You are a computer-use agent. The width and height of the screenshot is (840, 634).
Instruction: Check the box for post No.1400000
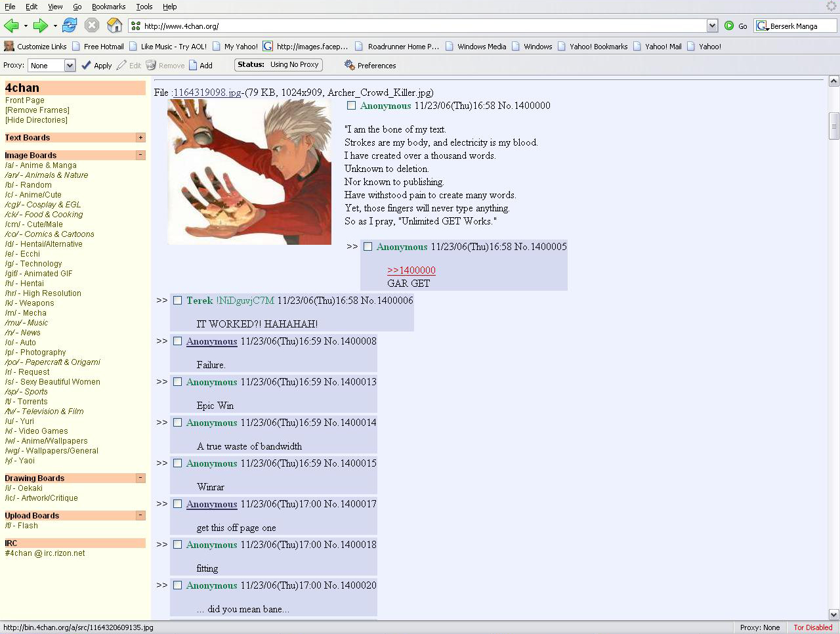point(352,106)
